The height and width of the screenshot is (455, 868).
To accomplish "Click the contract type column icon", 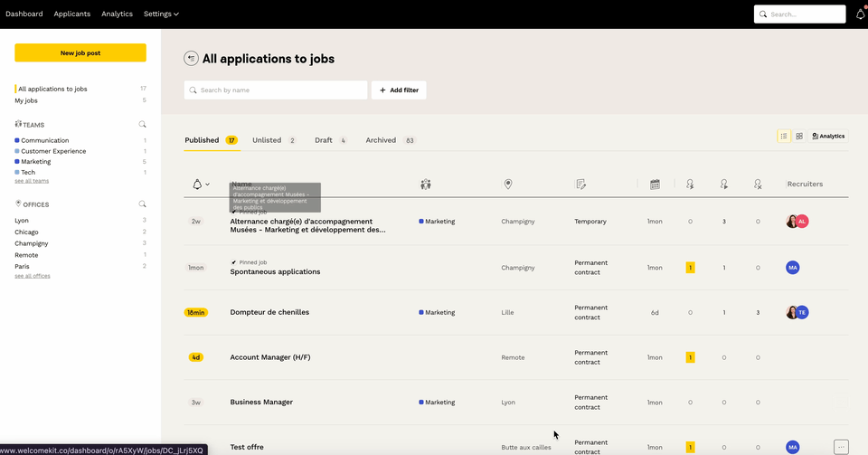I will click(x=581, y=185).
